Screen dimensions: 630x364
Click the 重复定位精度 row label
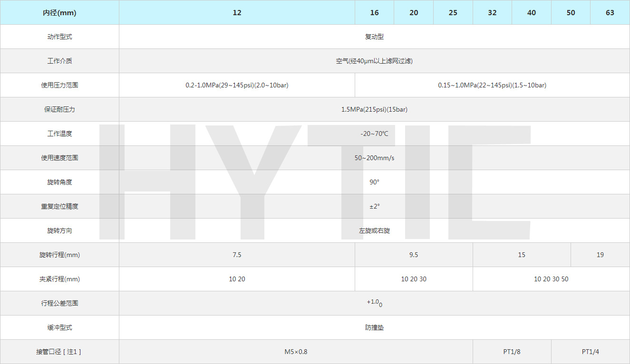click(x=59, y=206)
